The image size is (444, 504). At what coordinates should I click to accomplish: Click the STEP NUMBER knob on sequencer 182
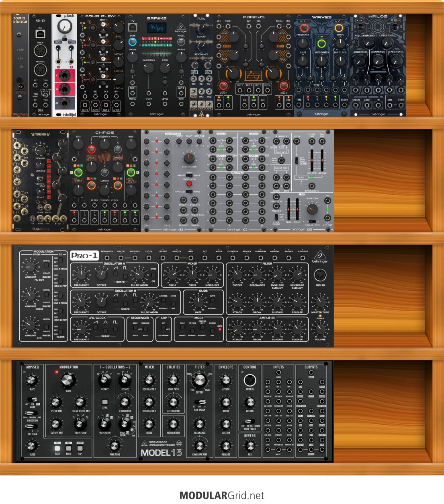[x=189, y=158]
